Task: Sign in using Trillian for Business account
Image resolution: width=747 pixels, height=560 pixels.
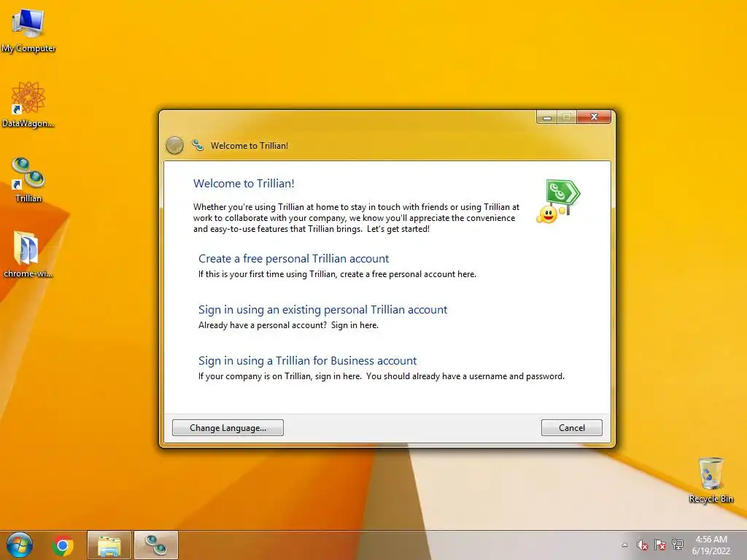Action: click(x=307, y=360)
